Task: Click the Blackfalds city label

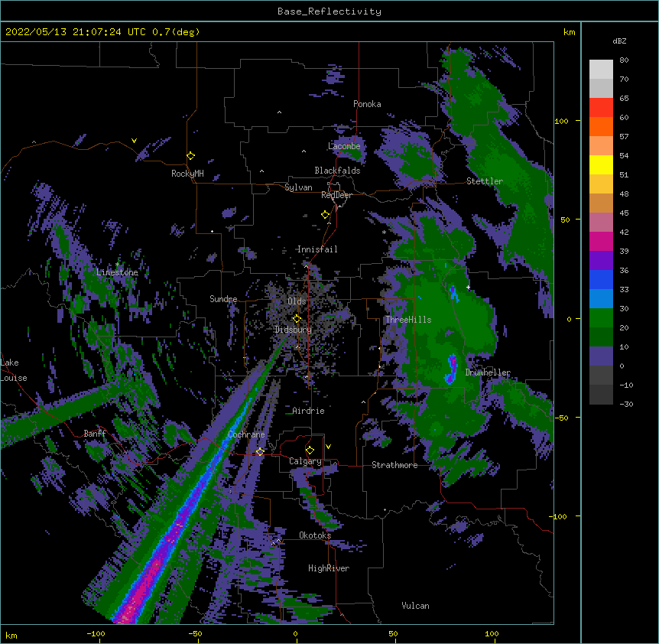Action: pyautogui.click(x=337, y=171)
